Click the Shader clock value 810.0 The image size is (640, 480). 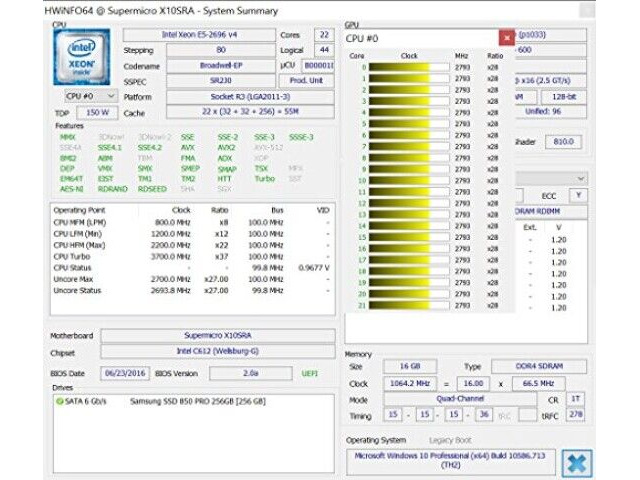(x=563, y=142)
